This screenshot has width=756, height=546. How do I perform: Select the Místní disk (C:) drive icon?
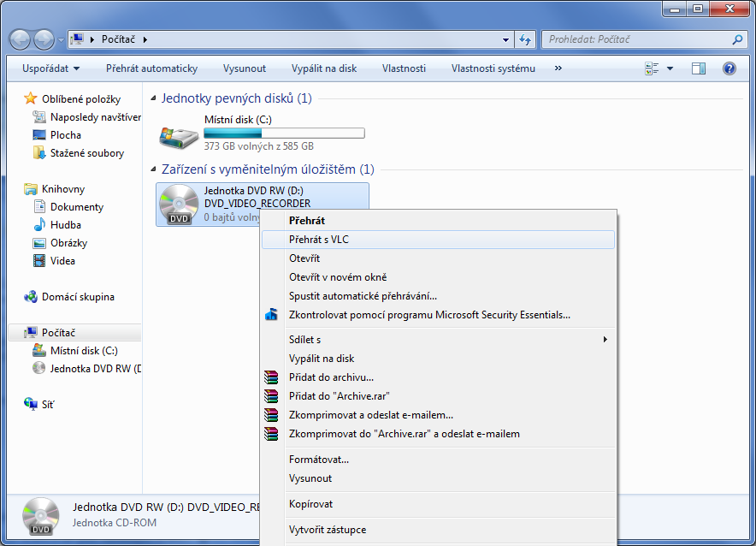pyautogui.click(x=179, y=134)
